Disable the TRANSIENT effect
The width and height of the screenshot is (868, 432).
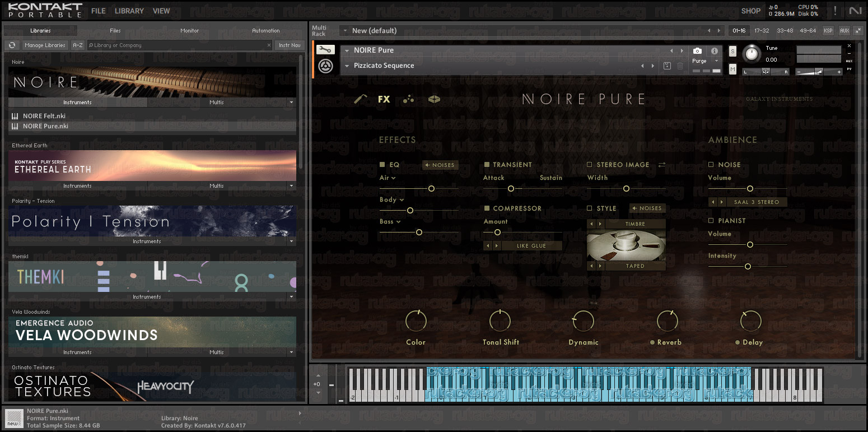tap(487, 165)
